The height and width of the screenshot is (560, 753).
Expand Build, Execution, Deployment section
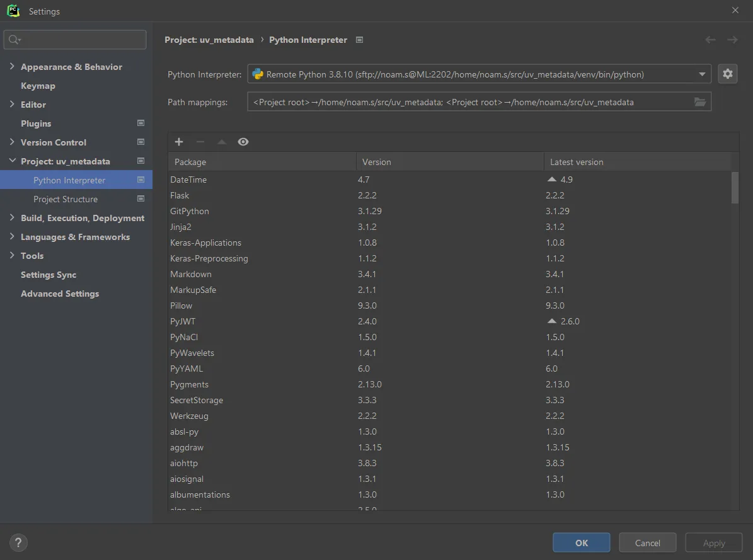tap(12, 217)
